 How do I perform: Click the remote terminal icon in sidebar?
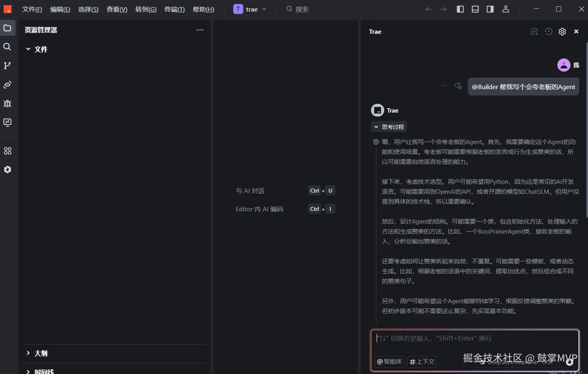point(7,123)
